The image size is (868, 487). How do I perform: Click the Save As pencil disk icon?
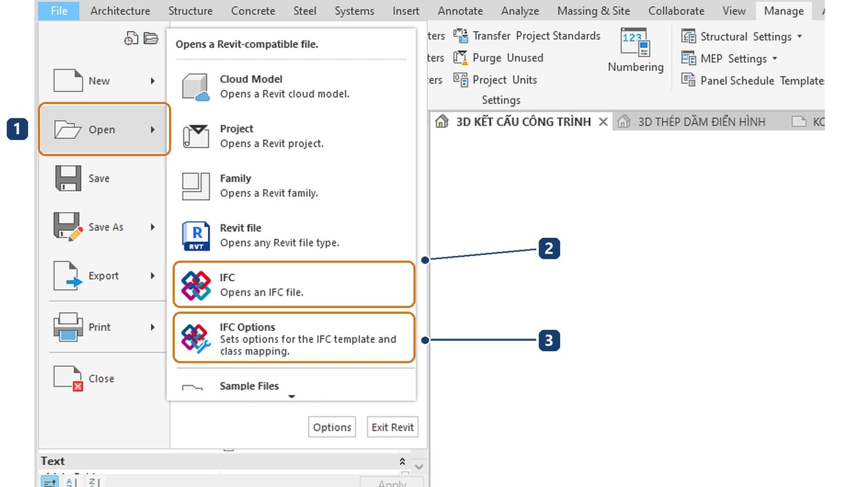68,227
